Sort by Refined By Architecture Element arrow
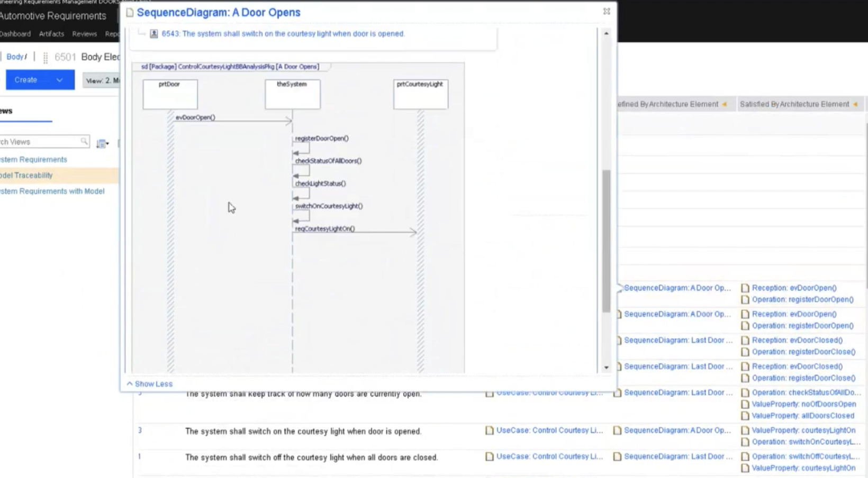868x478 pixels. coord(725,104)
